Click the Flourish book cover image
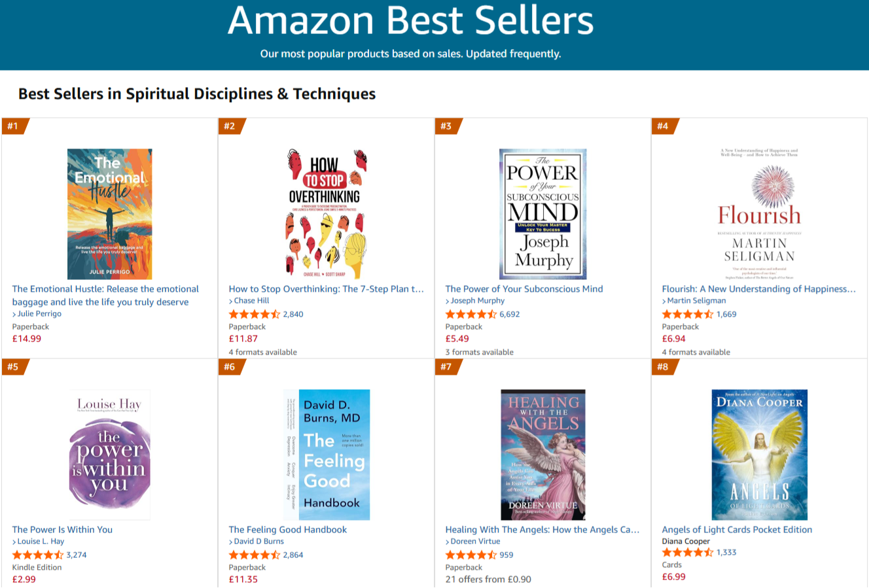 pyautogui.click(x=759, y=214)
